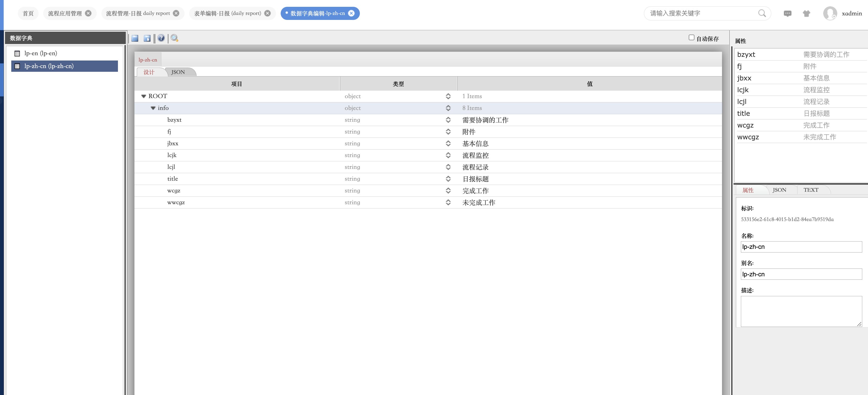Enable the 自动保存 checkbox
This screenshot has width=868, height=395.
[x=691, y=38]
